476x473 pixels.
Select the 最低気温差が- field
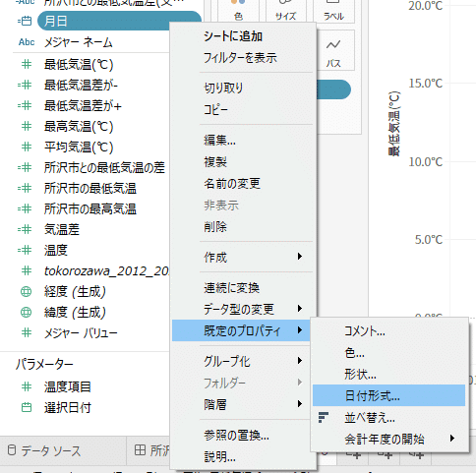81,85
